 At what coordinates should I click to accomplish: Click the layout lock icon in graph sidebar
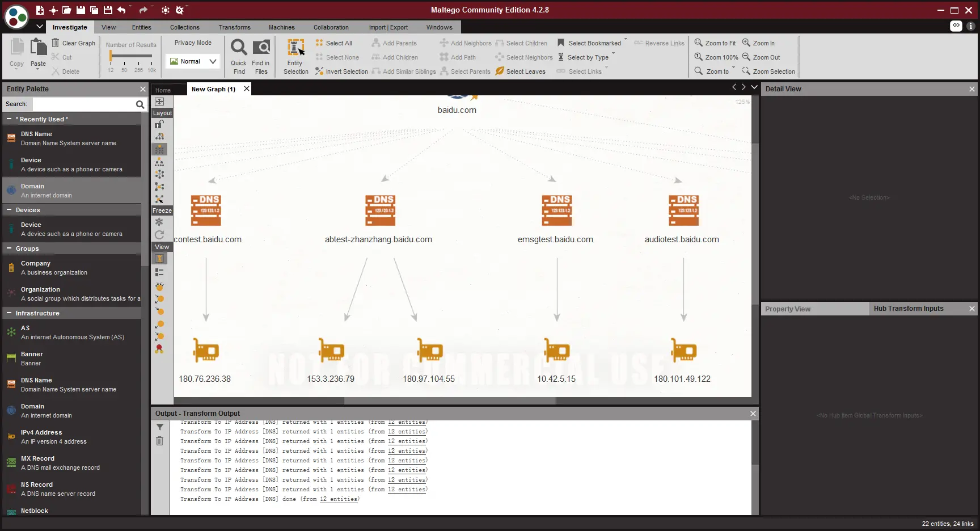pos(159,124)
